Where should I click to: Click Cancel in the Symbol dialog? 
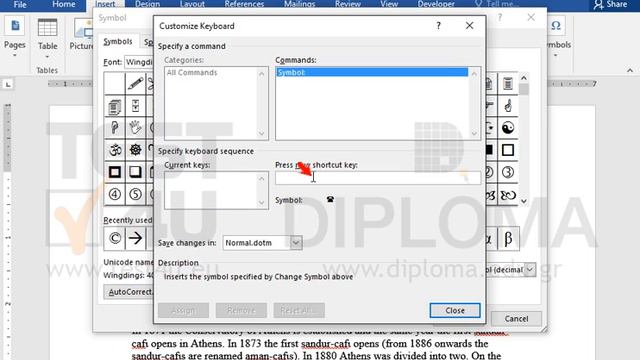coord(516,318)
